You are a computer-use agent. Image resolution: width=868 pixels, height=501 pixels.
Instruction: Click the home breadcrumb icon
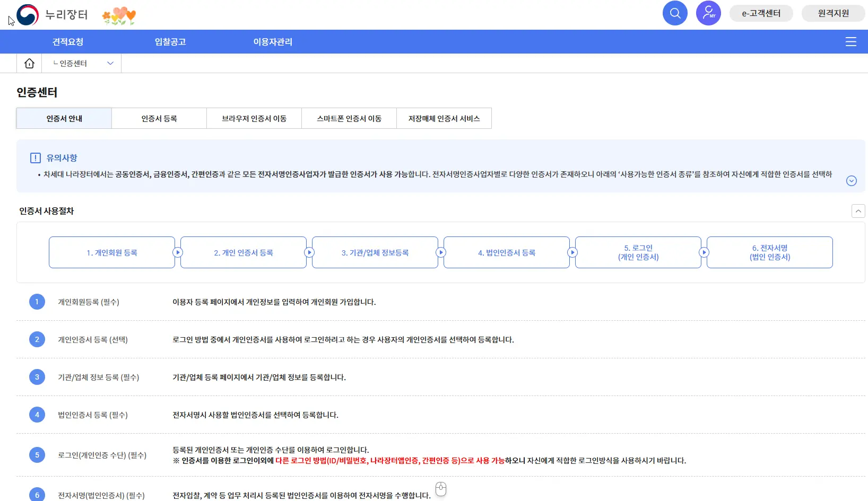click(29, 63)
